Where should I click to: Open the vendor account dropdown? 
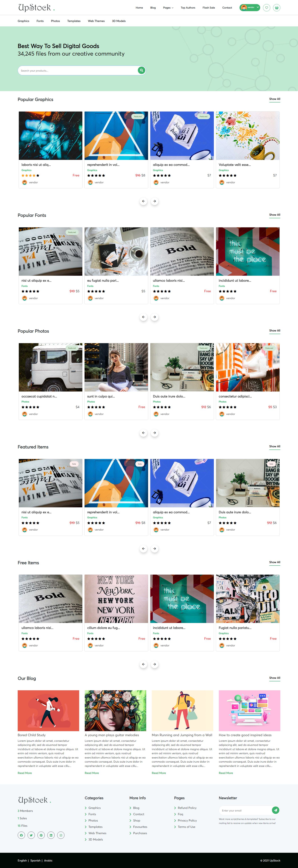pos(250,7)
